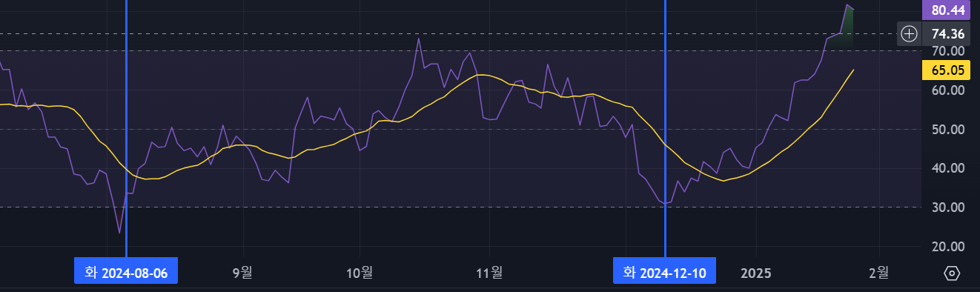Click the plus icon beside 74.36
Viewport: 980px width, 292px height.
tap(909, 34)
